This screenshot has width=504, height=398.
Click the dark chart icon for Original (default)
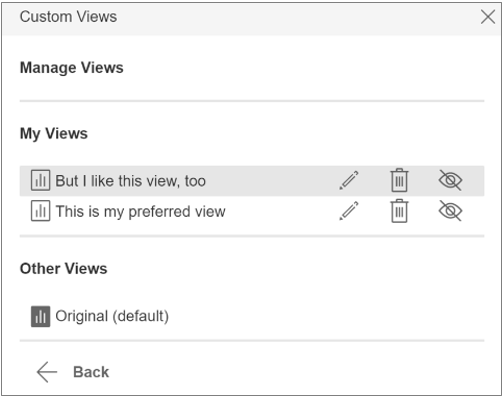41,316
